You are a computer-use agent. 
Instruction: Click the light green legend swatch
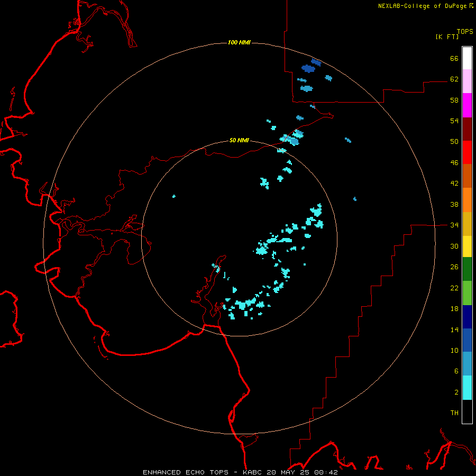[x=467, y=293]
